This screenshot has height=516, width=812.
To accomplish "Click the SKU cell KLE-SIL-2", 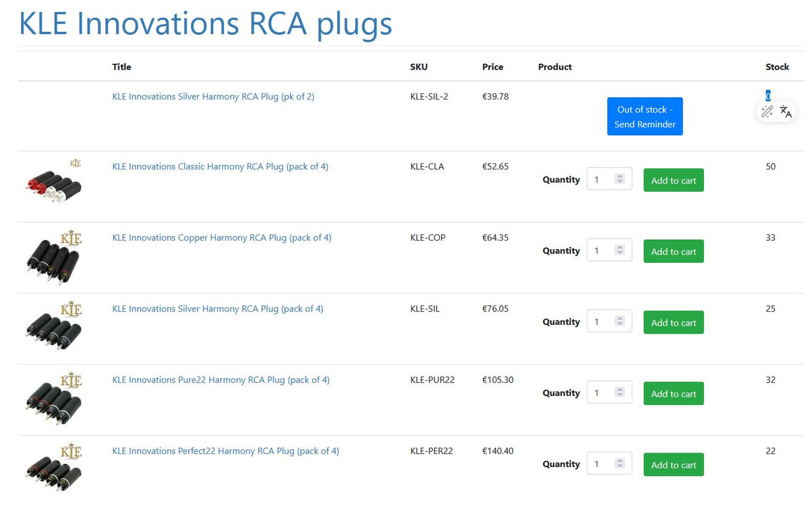I will click(429, 96).
